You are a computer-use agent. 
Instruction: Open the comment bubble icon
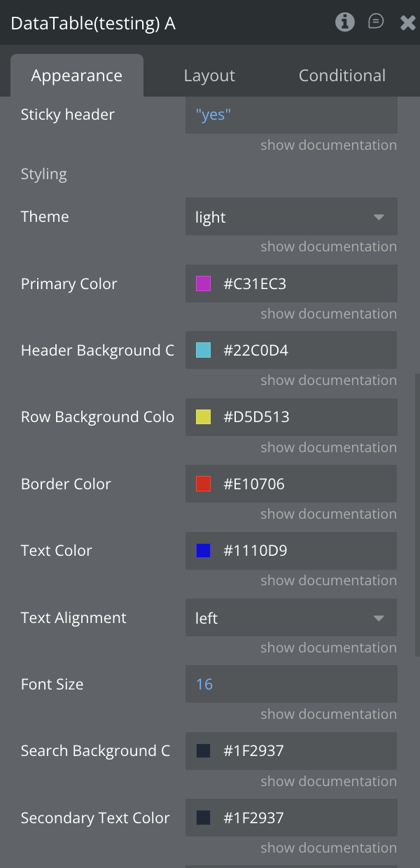pos(376,22)
